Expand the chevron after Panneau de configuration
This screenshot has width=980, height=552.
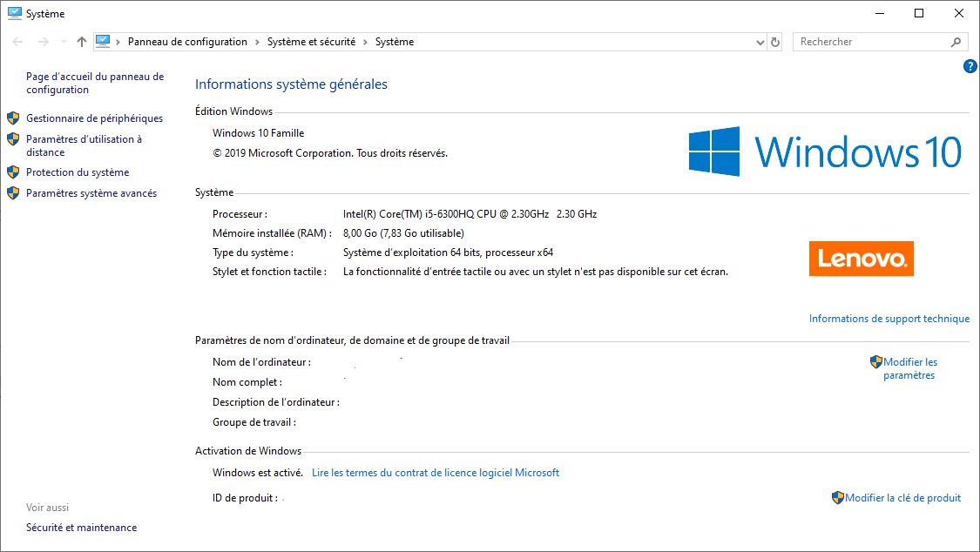click(257, 43)
